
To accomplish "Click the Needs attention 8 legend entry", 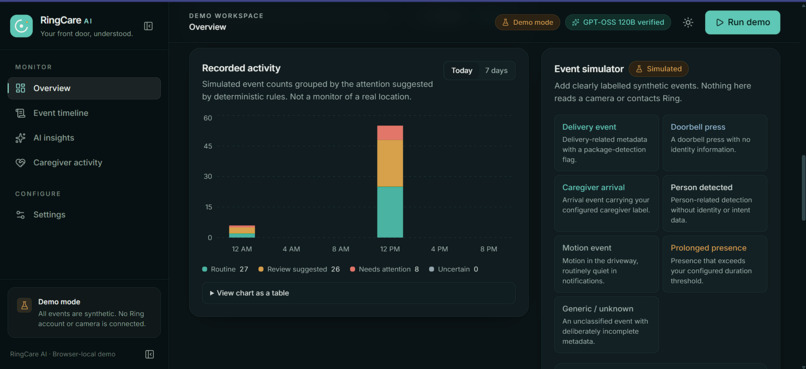I will (384, 269).
